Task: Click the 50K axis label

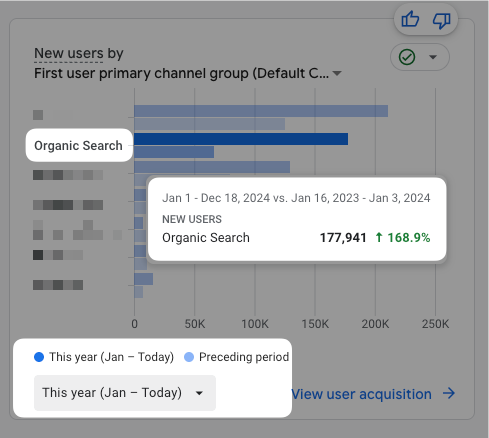Action: click(x=195, y=324)
